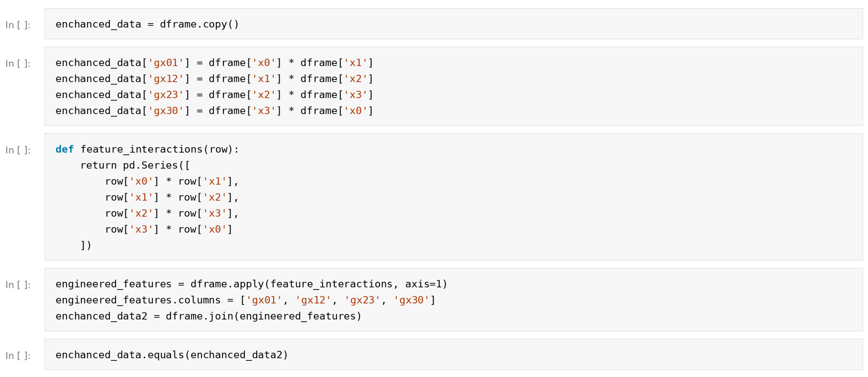Click the line assigning 'gx12' column
The width and height of the screenshot is (868, 377).
coord(214,79)
